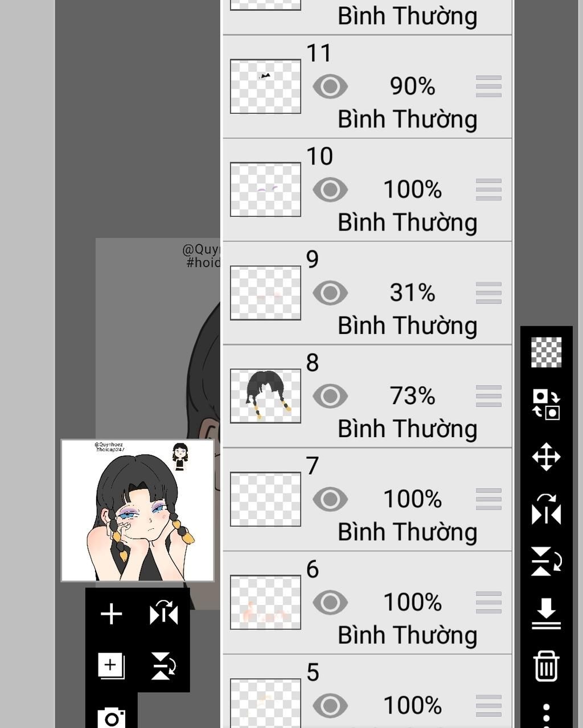583x728 pixels.
Task: Tap reorder handle of layer 10
Action: [x=488, y=190]
